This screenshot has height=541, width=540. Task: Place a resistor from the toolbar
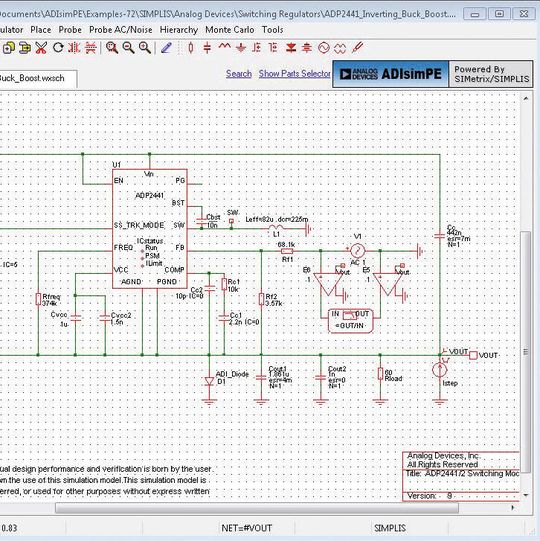191,48
